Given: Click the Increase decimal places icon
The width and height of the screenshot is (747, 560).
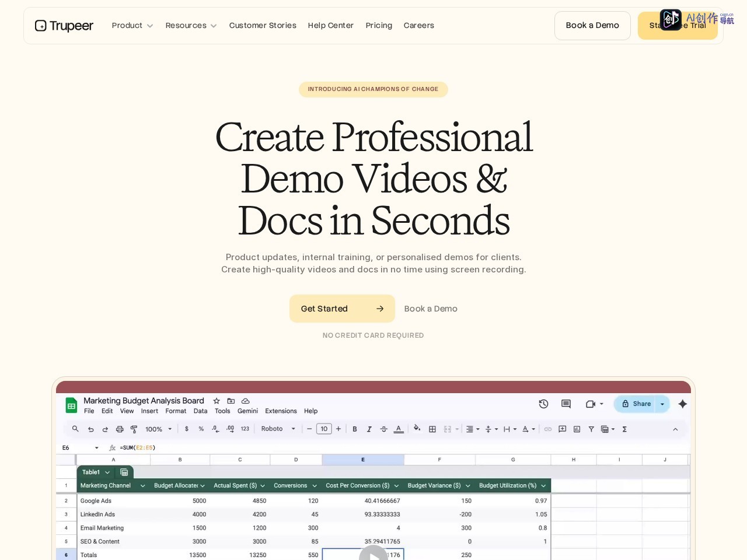Looking at the screenshot, I should point(230,429).
